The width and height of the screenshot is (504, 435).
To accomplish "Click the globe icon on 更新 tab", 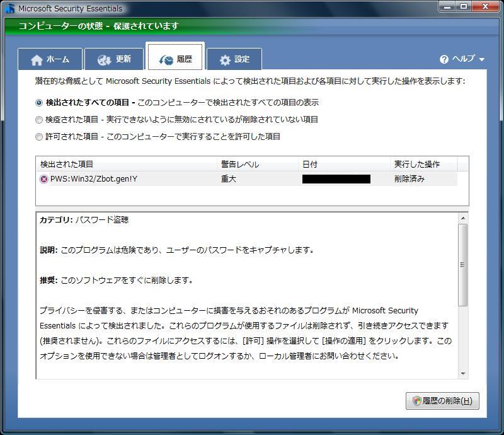I will point(104,60).
